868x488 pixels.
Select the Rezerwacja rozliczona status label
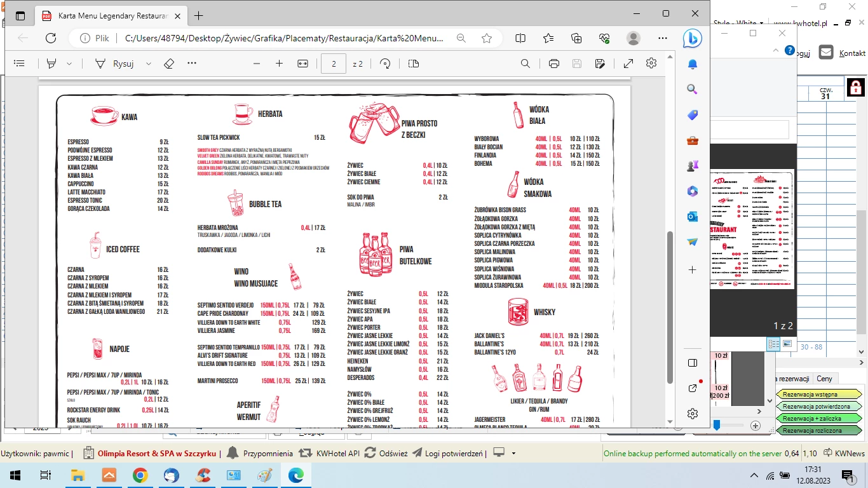819,430
